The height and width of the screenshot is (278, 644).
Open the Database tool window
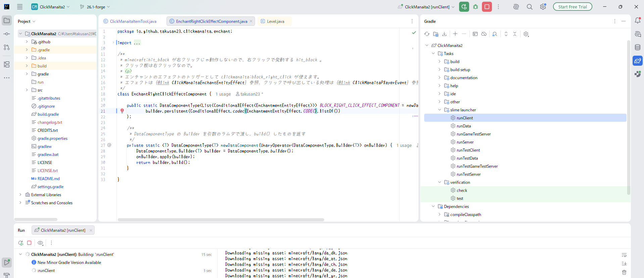638,47
